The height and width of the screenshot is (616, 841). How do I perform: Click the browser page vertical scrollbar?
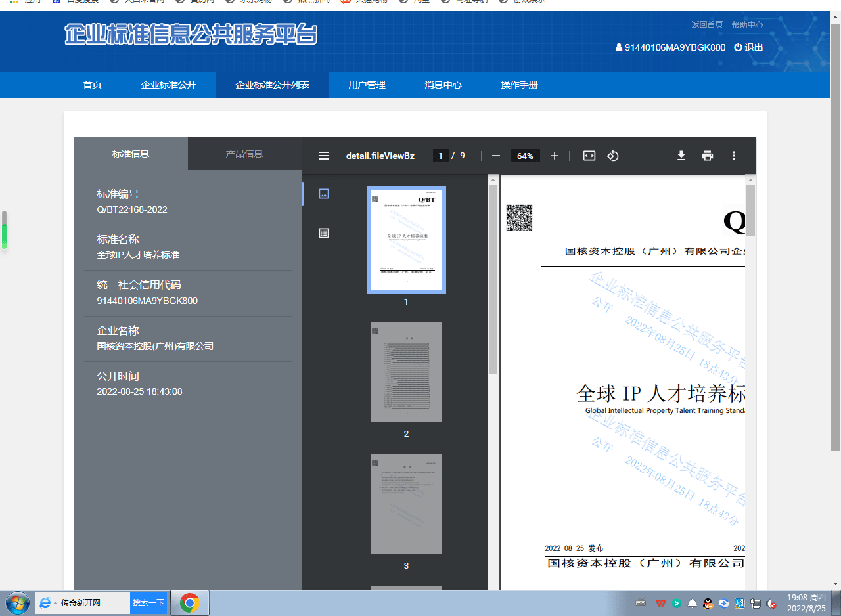click(x=836, y=236)
